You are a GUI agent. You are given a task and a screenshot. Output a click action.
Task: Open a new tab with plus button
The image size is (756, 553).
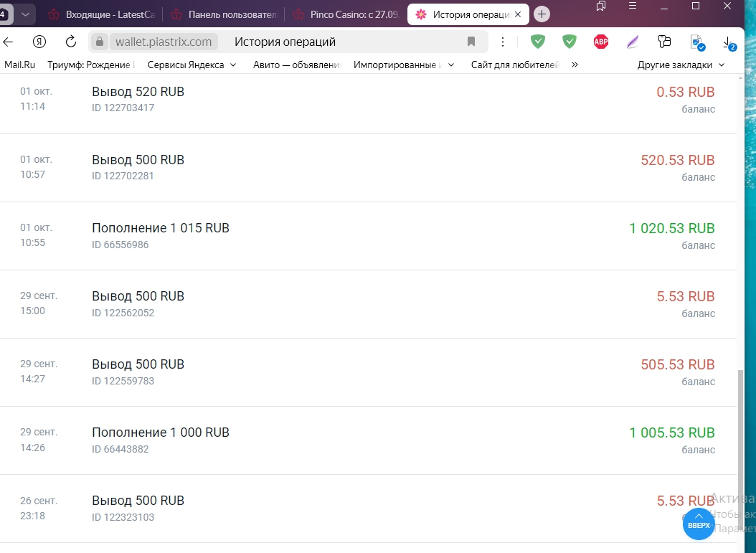tap(542, 14)
